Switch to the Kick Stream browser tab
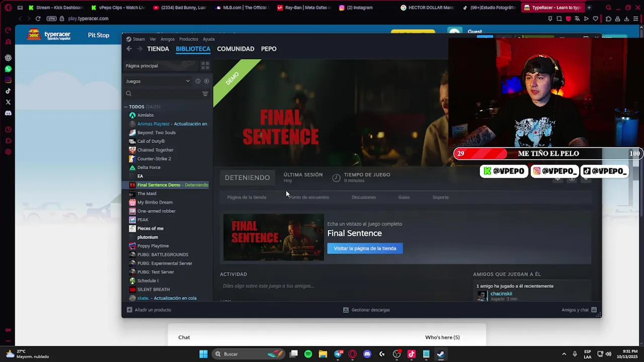Viewport: 644px width, 362px height. [55, 8]
